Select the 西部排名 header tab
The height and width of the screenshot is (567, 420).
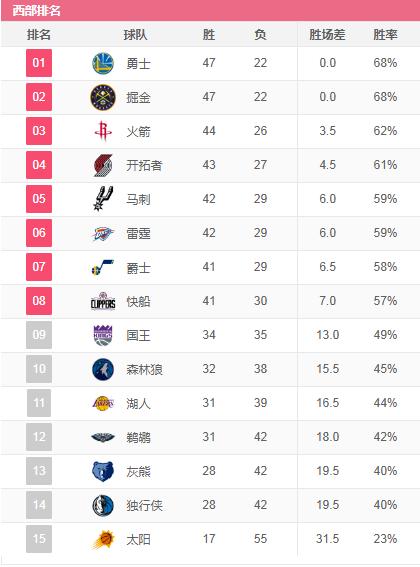pos(37,10)
